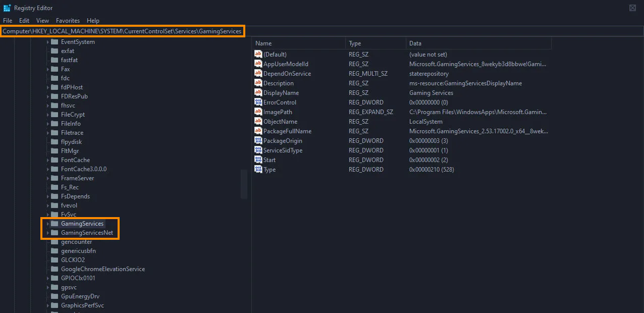Click the PackageFullName value icon

(258, 131)
